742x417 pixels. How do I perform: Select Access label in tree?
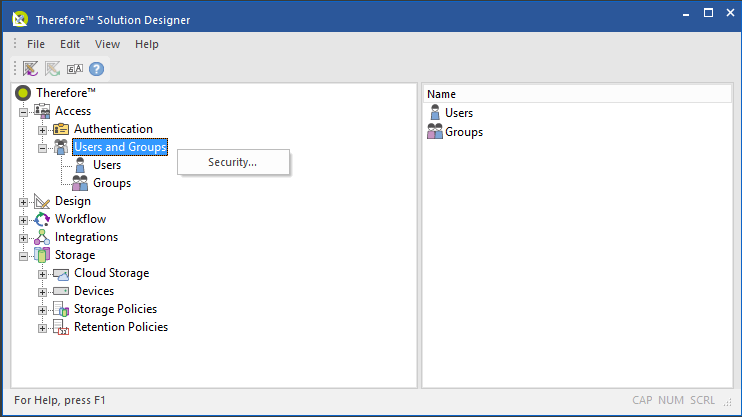pyautogui.click(x=73, y=111)
